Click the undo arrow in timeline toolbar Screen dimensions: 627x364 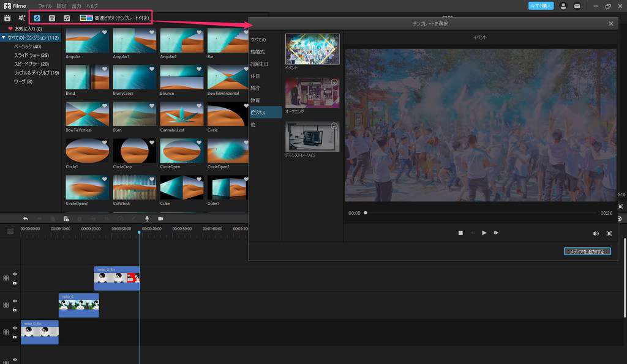click(x=26, y=218)
